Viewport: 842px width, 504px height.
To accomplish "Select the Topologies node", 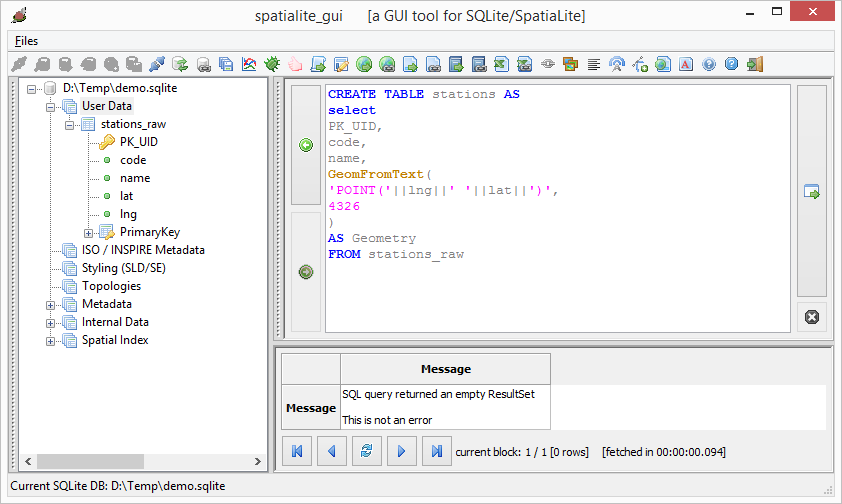I will pyautogui.click(x=111, y=286).
